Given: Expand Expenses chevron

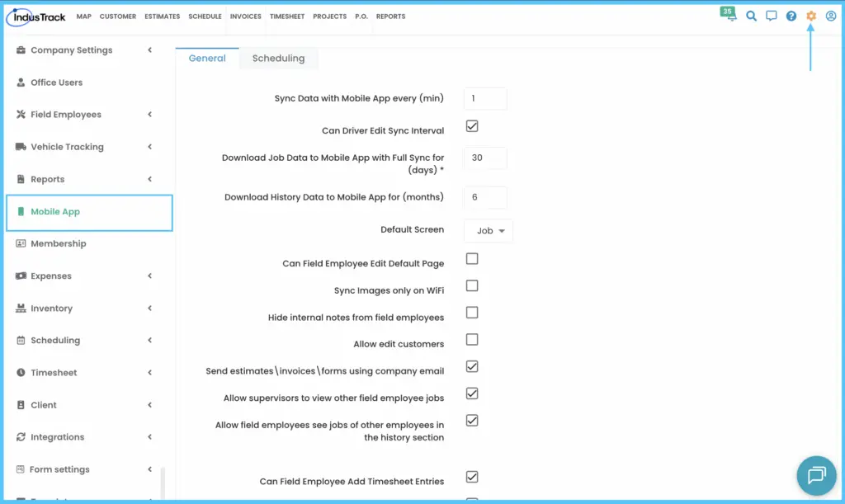Looking at the screenshot, I should pos(150,276).
